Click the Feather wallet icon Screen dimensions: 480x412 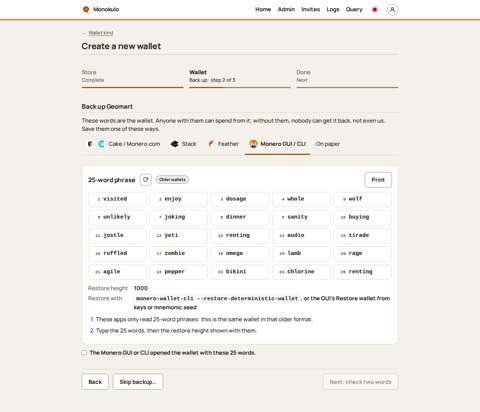tap(211, 144)
